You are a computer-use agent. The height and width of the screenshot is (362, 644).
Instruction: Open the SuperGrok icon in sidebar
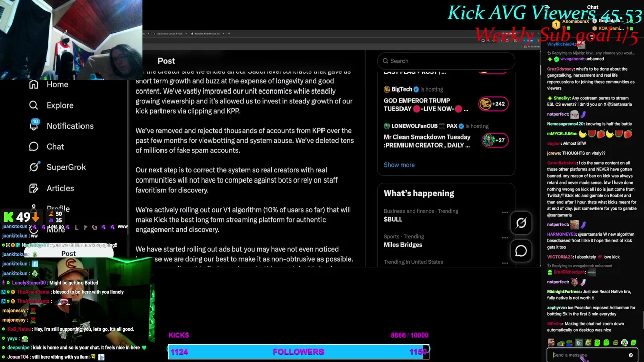(34, 167)
